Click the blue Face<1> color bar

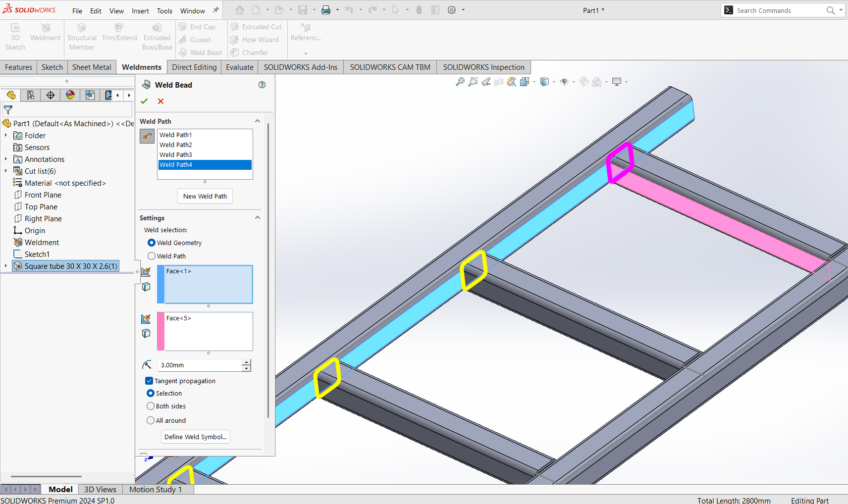coord(160,284)
